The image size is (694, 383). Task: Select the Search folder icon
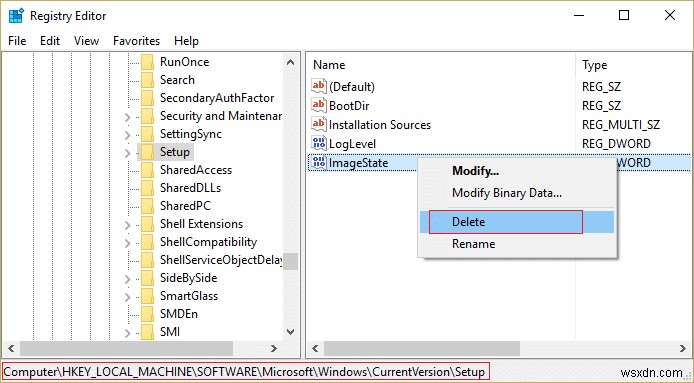click(147, 80)
